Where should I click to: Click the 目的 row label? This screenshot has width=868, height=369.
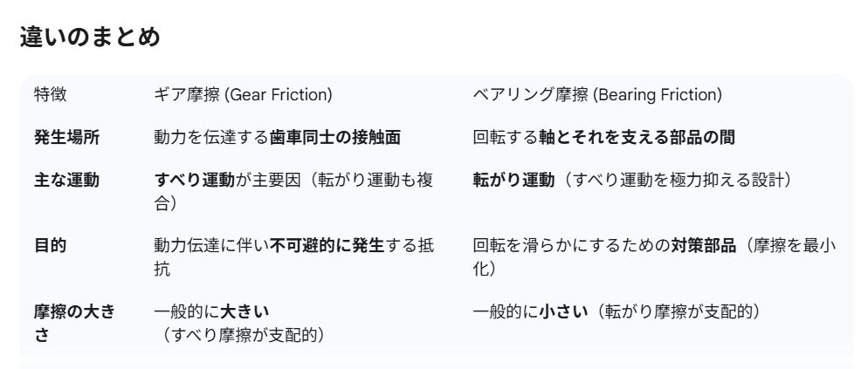point(47,246)
